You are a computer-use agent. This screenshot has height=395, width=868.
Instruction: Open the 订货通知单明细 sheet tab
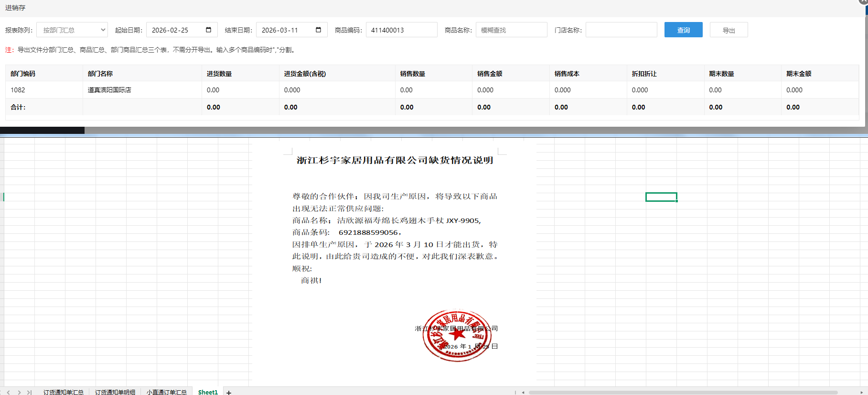click(x=115, y=392)
